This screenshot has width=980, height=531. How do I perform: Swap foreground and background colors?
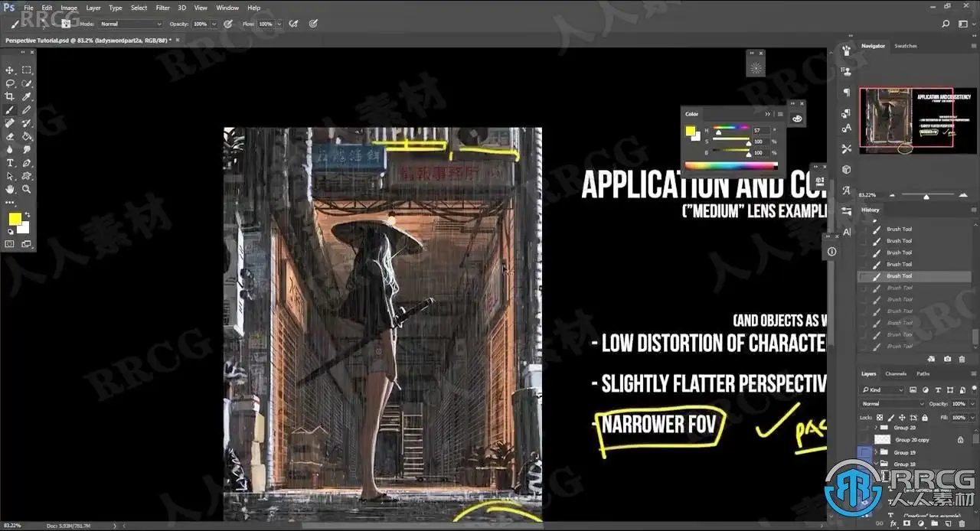tap(28, 214)
